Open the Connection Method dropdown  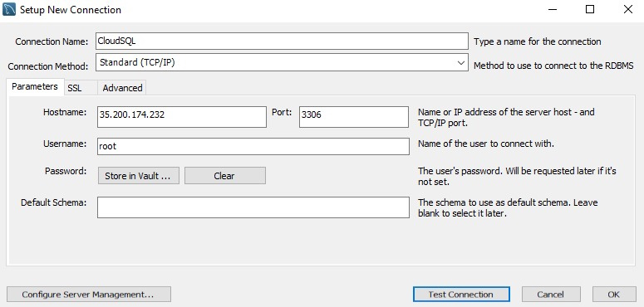(x=282, y=62)
